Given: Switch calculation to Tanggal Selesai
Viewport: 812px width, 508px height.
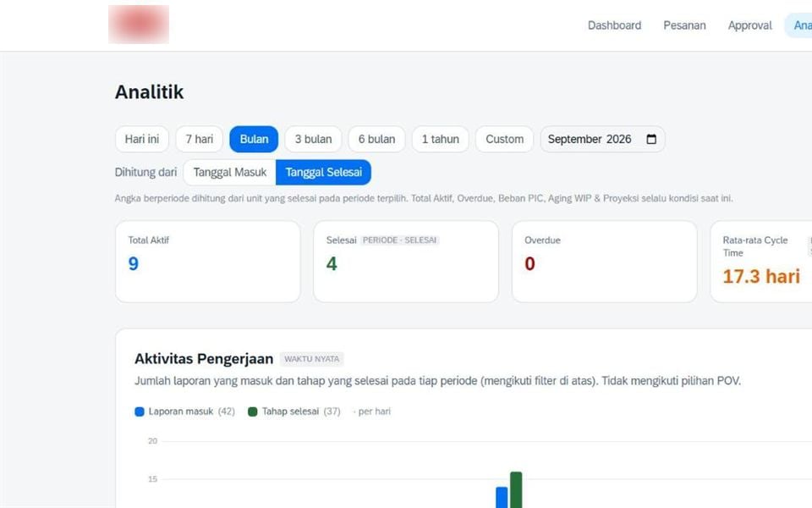Looking at the screenshot, I should click(324, 172).
